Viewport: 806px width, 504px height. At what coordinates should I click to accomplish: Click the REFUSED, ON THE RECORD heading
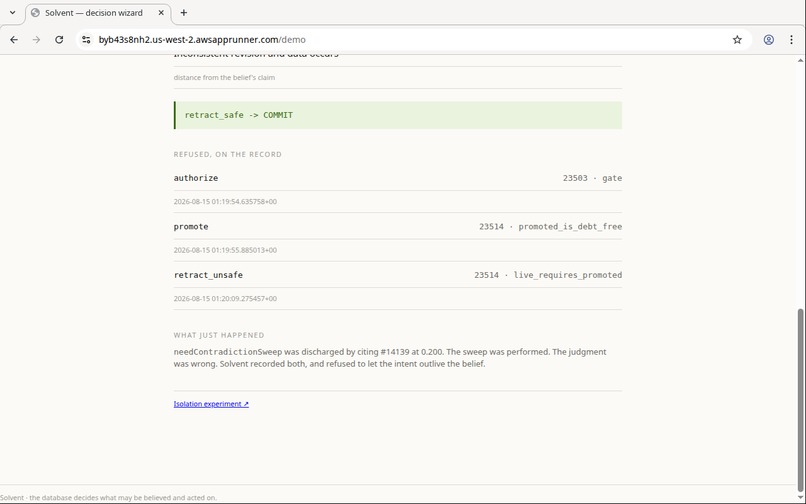click(228, 154)
